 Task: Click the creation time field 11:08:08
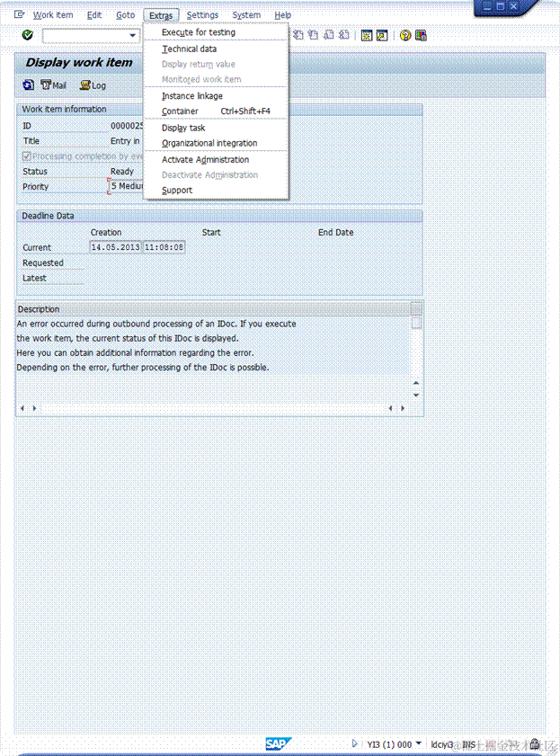(x=164, y=247)
